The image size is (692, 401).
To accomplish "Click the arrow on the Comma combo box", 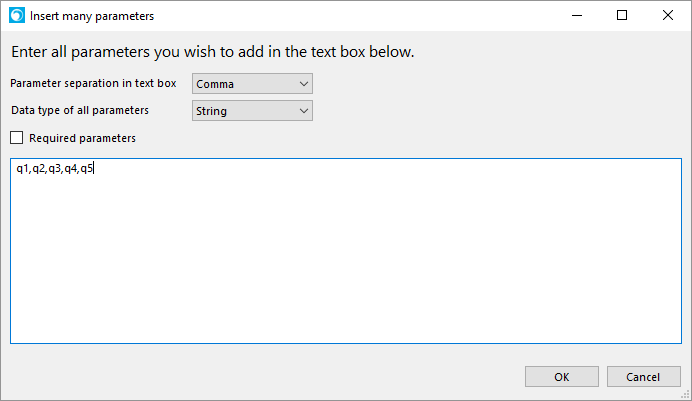I will point(304,84).
